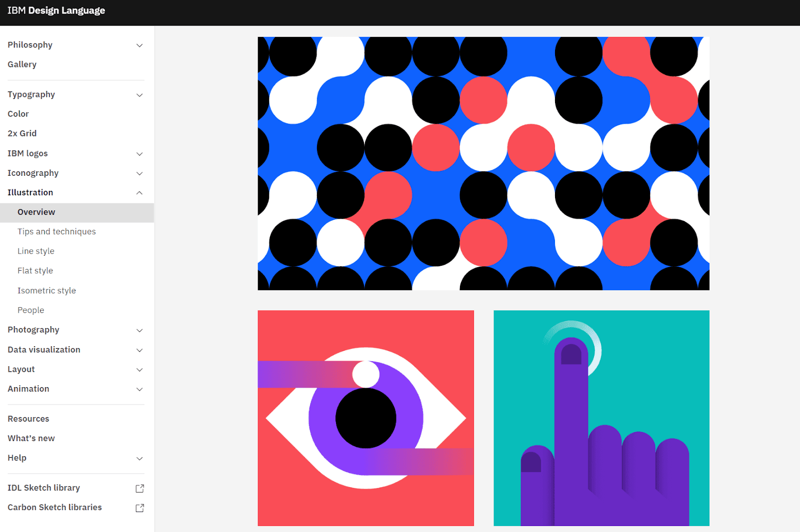This screenshot has width=800, height=532.
Task: Open the Gallery page
Action: (x=22, y=64)
